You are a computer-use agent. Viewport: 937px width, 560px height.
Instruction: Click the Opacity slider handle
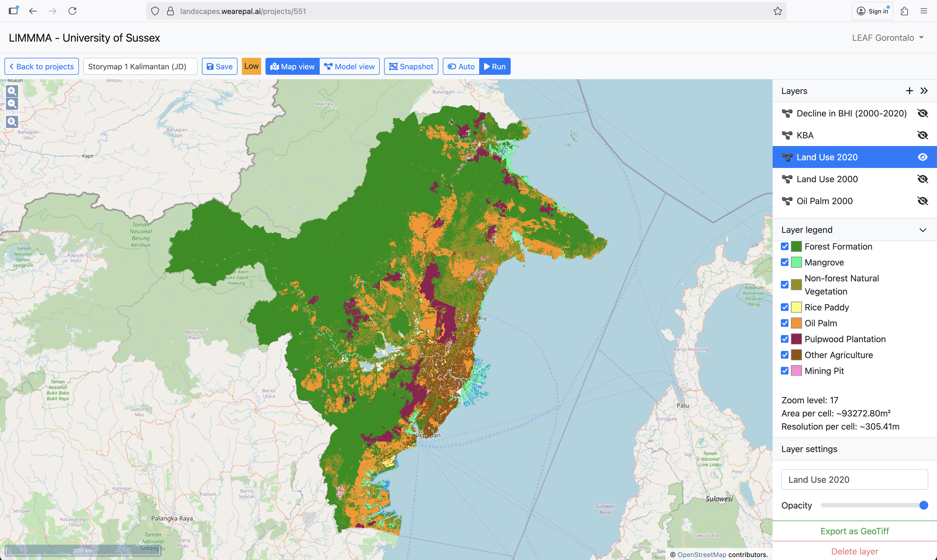(x=923, y=505)
